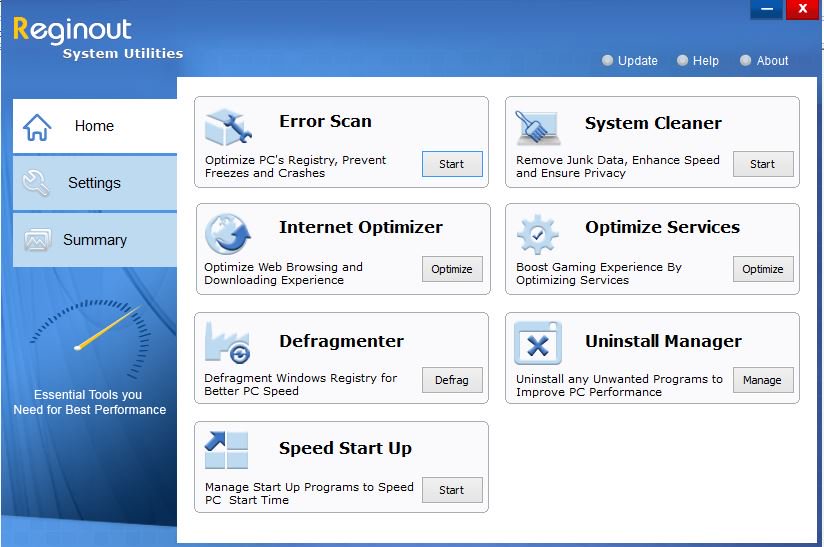Switch to the Settings tab

(95, 183)
